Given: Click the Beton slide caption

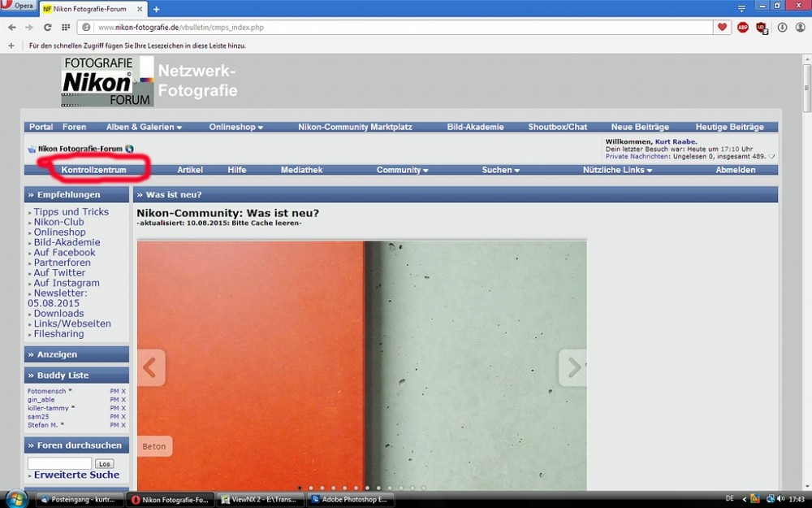Looking at the screenshot, I should [154, 446].
